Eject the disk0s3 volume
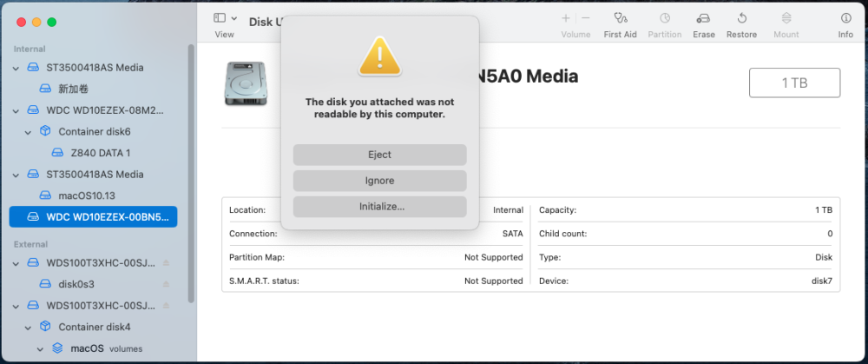The image size is (868, 364). pyautogui.click(x=166, y=284)
